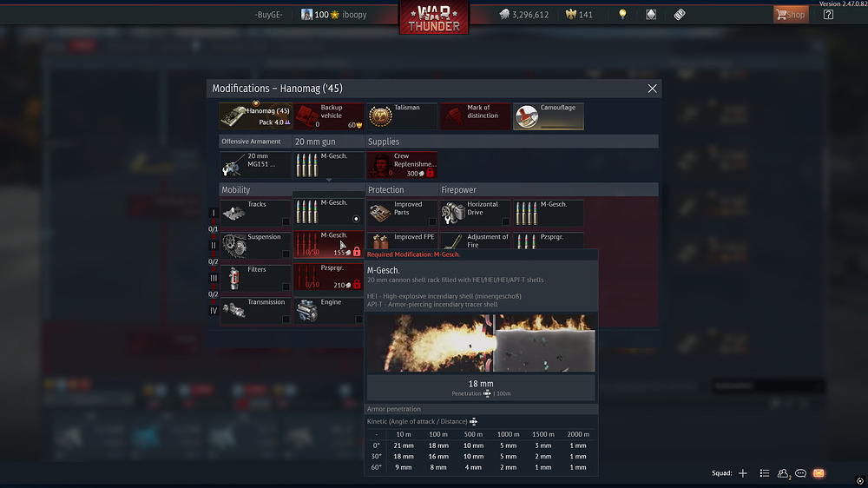Select the Improved FPE extinguisher icon
This screenshot has width=868, height=488.
380,241
